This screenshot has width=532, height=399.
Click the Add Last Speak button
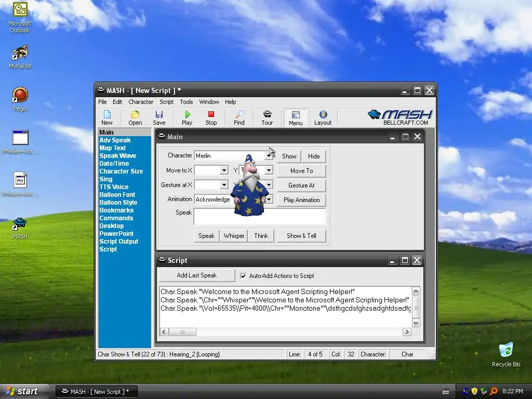point(197,275)
